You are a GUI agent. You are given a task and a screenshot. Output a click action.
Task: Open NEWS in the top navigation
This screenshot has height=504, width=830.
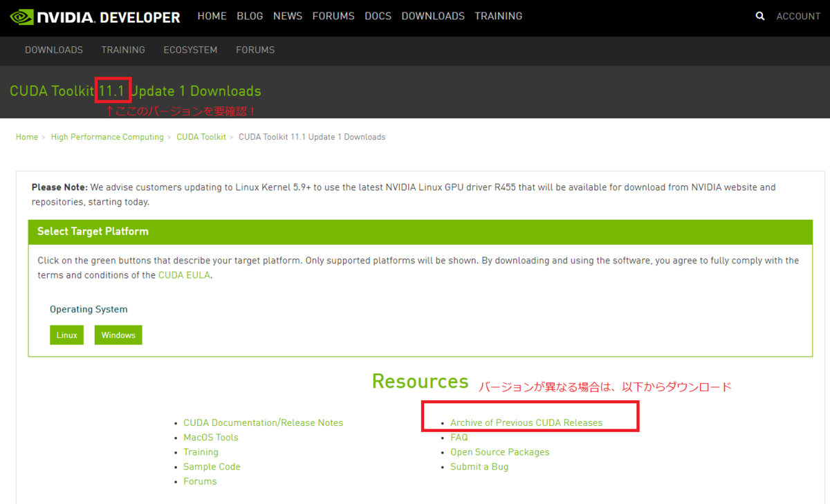coord(288,16)
